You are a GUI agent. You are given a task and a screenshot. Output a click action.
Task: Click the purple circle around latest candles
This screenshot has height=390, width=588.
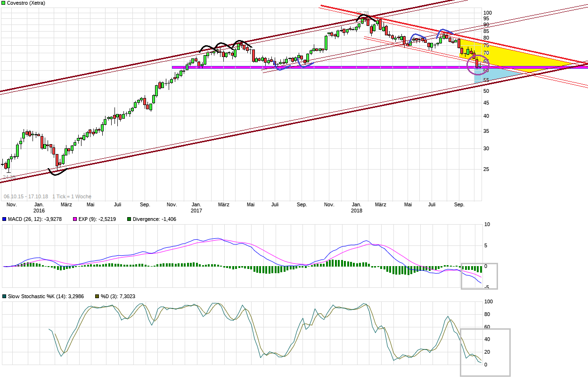tap(478, 65)
